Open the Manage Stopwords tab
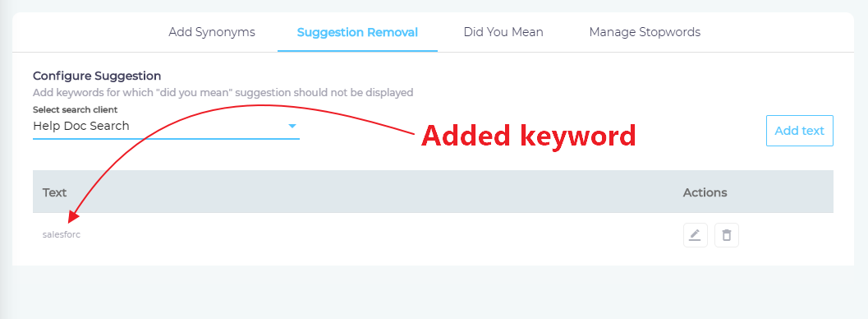868x319 pixels. point(645,32)
